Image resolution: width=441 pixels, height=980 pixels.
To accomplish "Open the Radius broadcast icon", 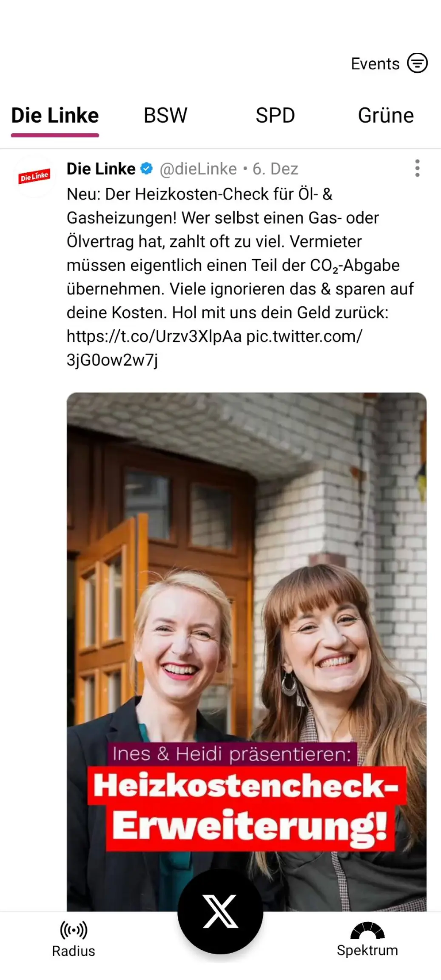I will [74, 930].
